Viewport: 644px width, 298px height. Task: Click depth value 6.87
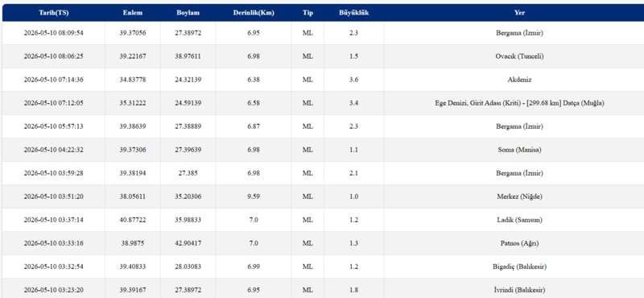[x=254, y=126]
